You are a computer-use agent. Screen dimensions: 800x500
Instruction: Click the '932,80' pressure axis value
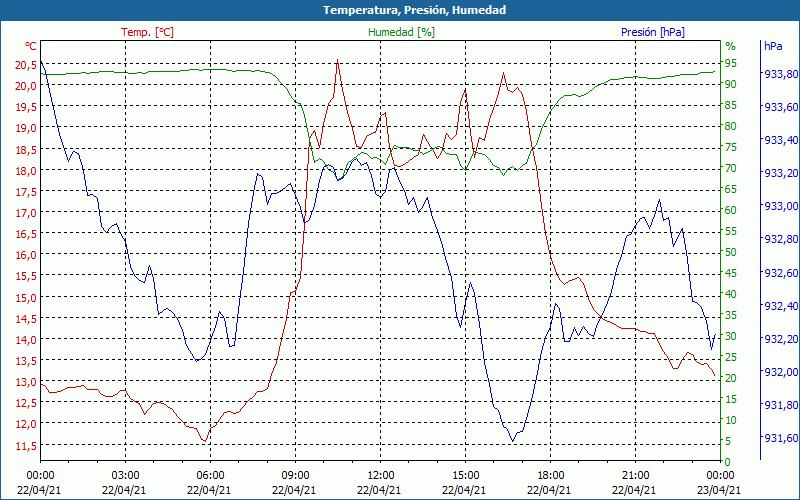[x=781, y=239]
